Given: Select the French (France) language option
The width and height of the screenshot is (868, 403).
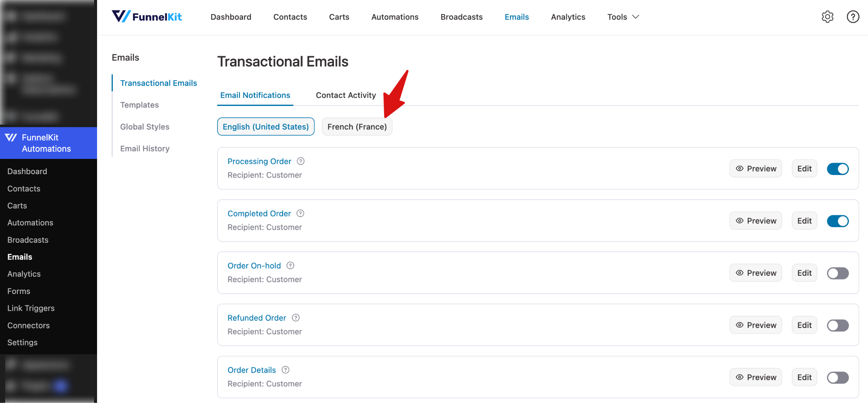Looking at the screenshot, I should click(356, 126).
